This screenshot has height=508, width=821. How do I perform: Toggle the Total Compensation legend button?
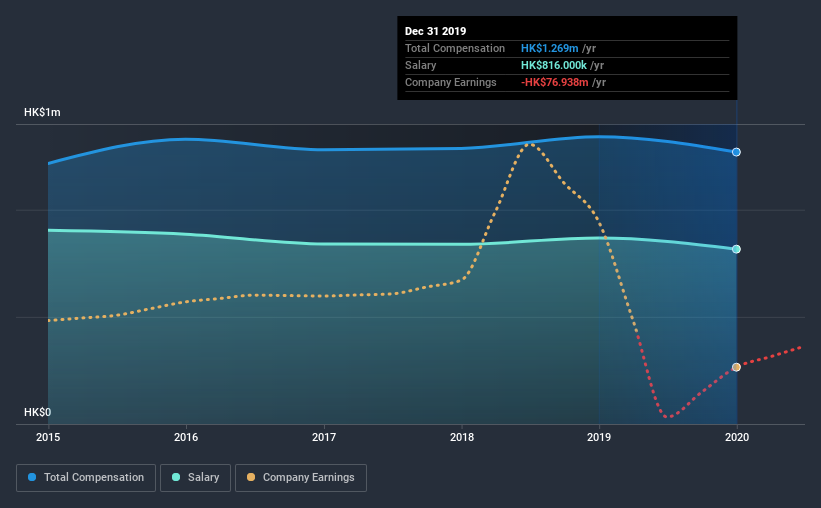[x=86, y=478]
